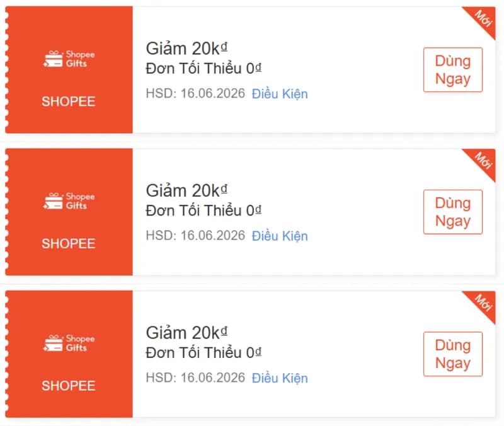Open "Điều Kiện" link on the first voucher
Image resolution: width=504 pixels, height=426 pixels.
[x=280, y=94]
